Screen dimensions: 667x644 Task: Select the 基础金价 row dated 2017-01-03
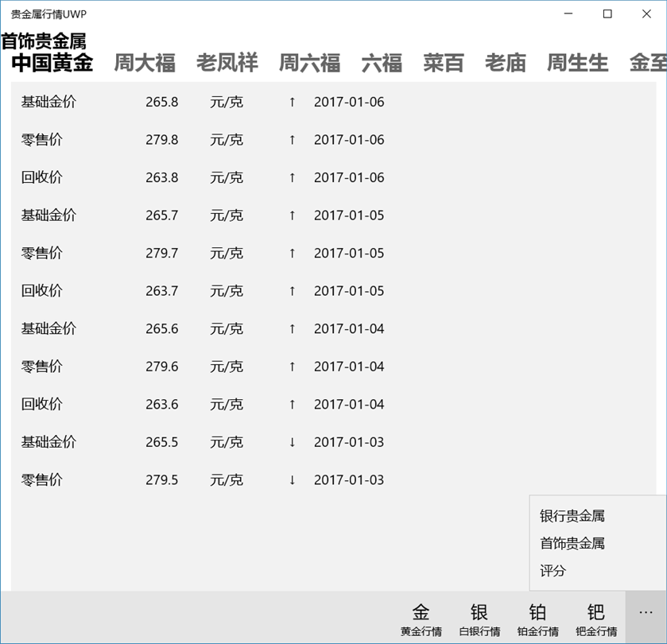pyautogui.click(x=334, y=442)
